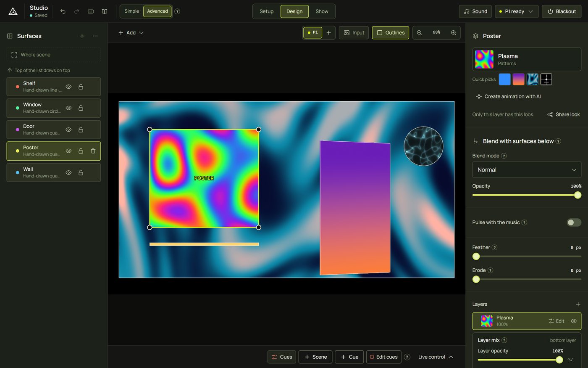Zoom out the canvas
This screenshot has height=368, width=588.
tap(419, 32)
